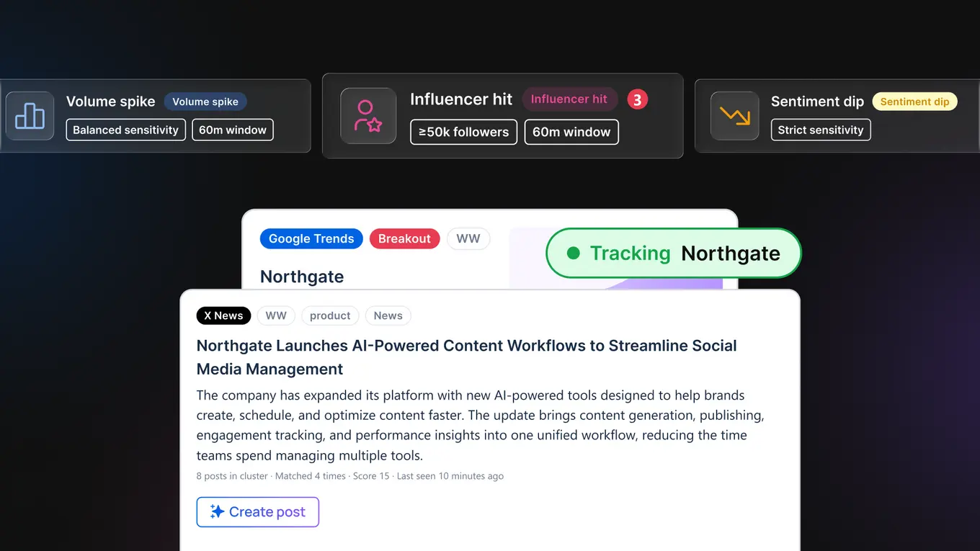Click the News tag next to product
The image size is (980, 551).
click(x=388, y=315)
